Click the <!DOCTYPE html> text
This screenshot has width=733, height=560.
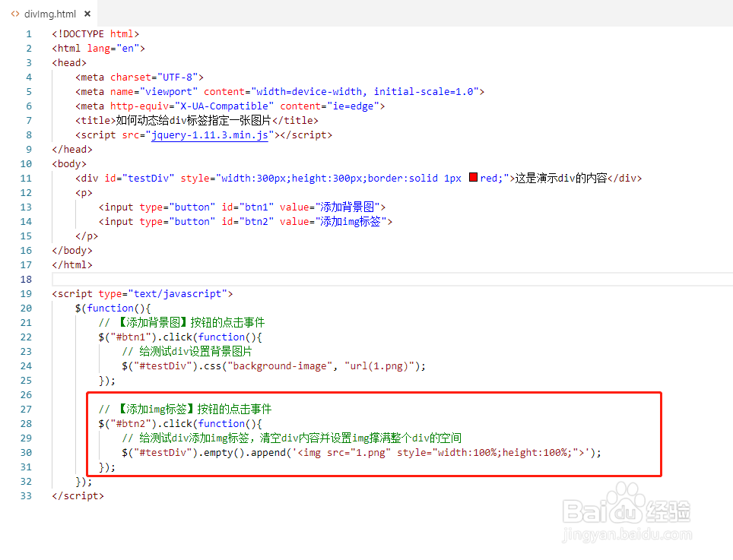pos(95,34)
